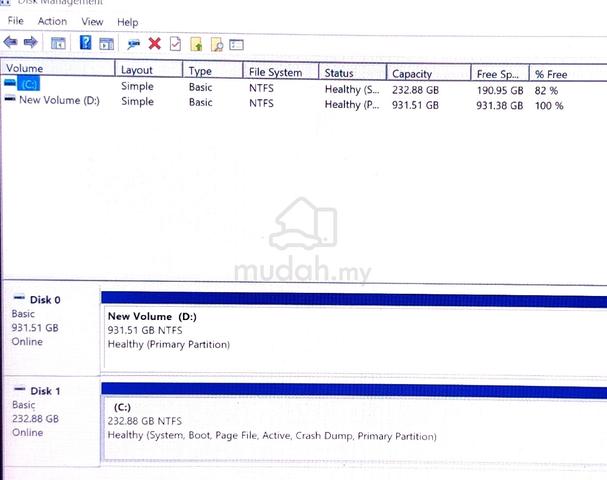Toggle the Show/Hide Action Pane icon
This screenshot has width=607, height=480.
(106, 44)
